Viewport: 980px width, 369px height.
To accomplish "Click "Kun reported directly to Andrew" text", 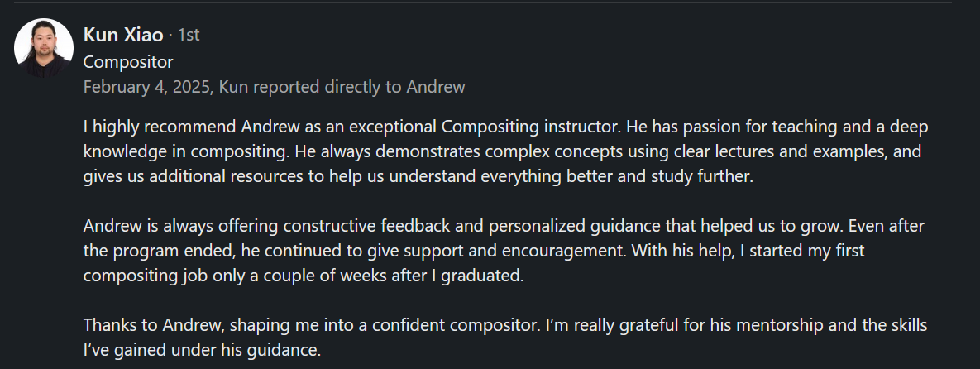I will [342, 86].
